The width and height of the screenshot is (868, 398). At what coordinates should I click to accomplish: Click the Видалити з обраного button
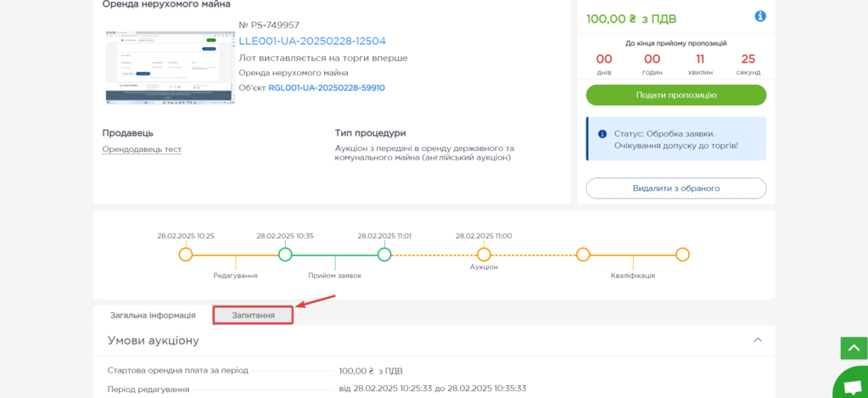[x=675, y=188]
